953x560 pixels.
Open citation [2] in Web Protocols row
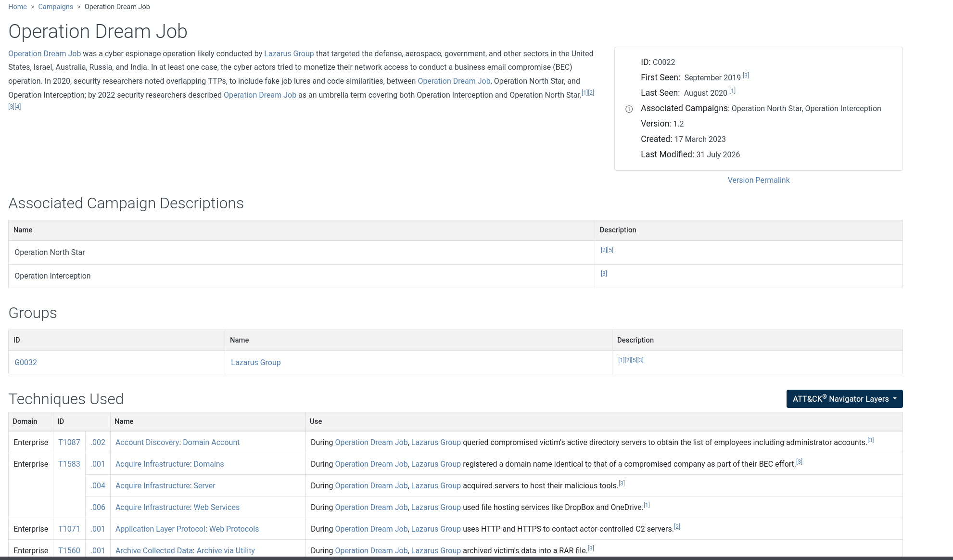pyautogui.click(x=677, y=527)
